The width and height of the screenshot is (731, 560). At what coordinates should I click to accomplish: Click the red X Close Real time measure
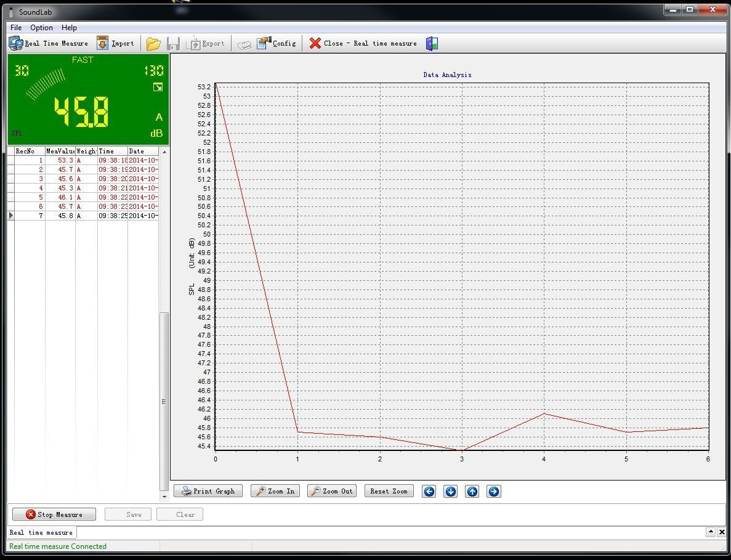(315, 43)
